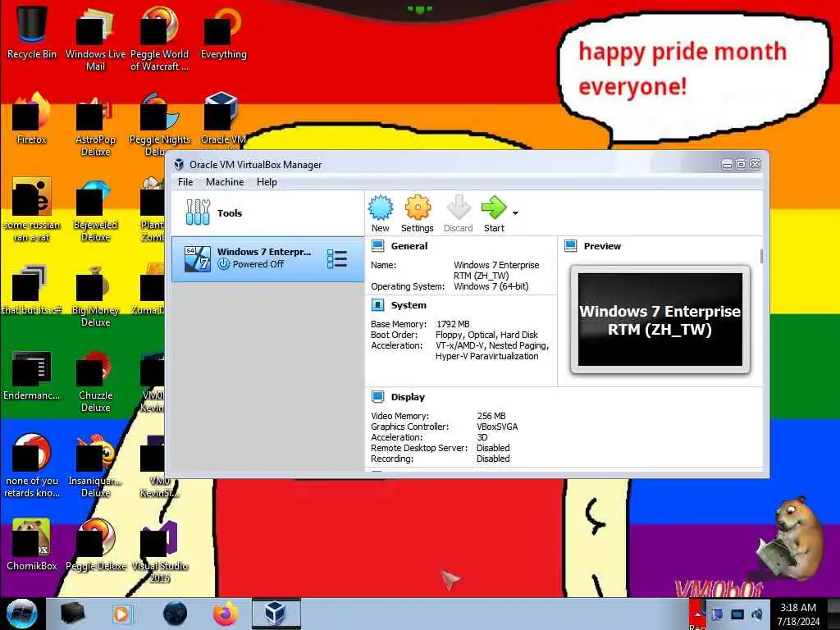
Task: Click the System section chip icon
Action: pyautogui.click(x=377, y=305)
